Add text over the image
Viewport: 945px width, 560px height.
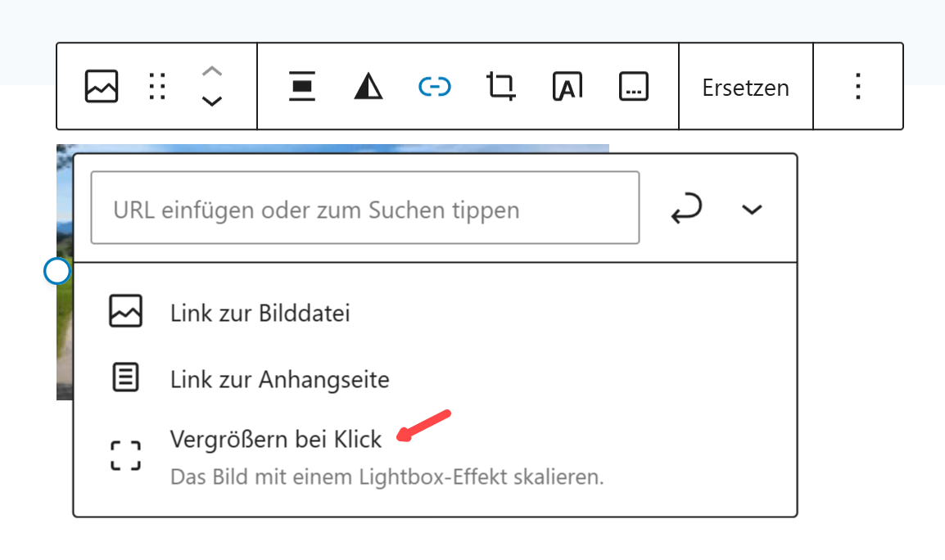tap(567, 87)
